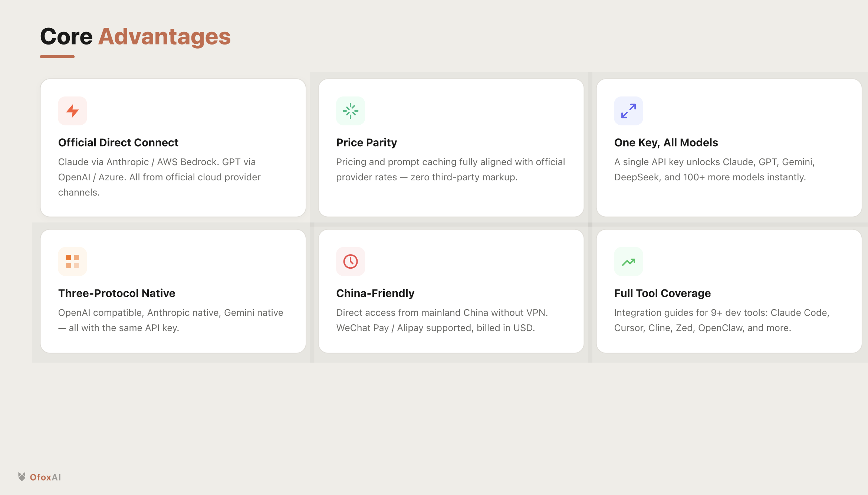This screenshot has height=495, width=868.
Task: Select the "One Key, All Models" heading
Action: 666,142
